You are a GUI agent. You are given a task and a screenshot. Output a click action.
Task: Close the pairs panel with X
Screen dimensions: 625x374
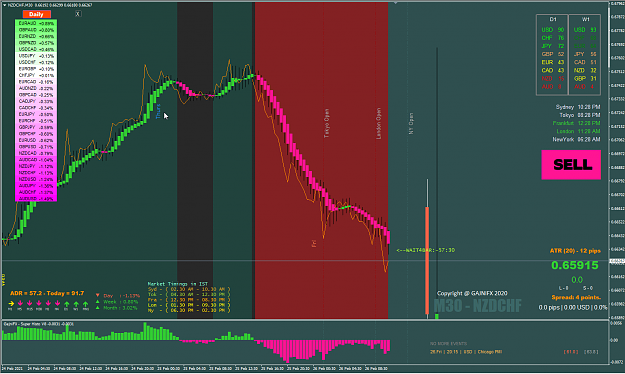[78, 14]
